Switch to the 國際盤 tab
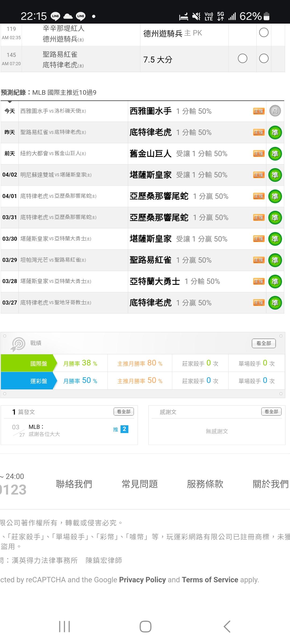The width and height of the screenshot is (290, 644). 39,364
